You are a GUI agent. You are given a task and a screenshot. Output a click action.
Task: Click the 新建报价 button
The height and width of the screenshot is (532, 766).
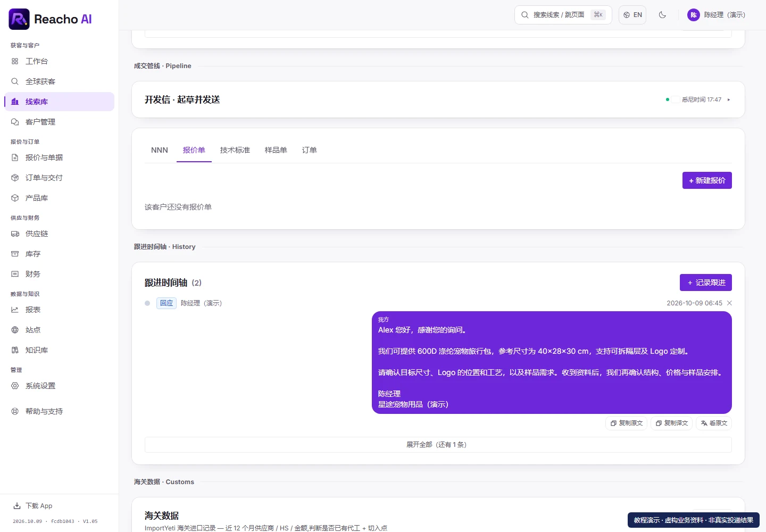(707, 180)
